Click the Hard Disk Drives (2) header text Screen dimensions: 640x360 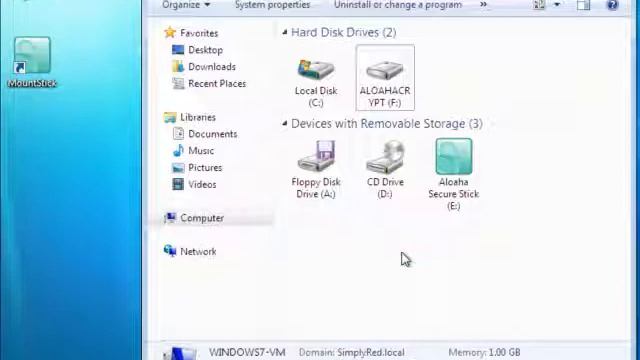coord(344,32)
